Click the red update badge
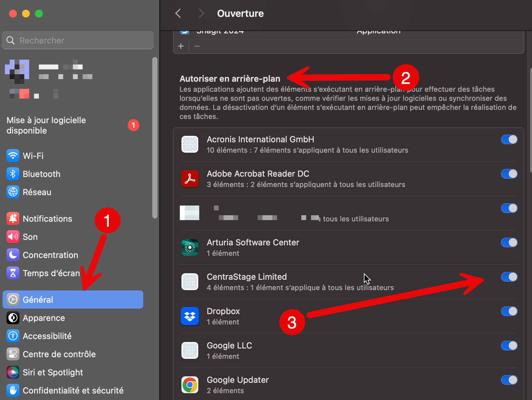 coord(133,125)
